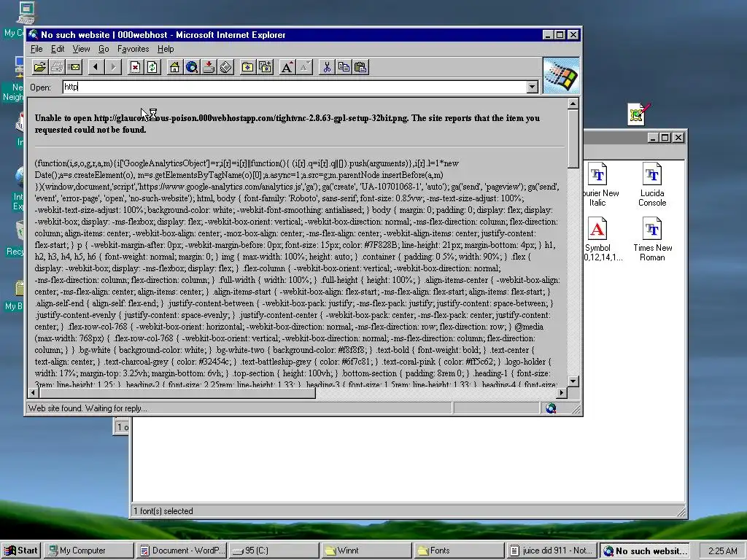Open the Start menu
Image resolution: width=747 pixels, height=560 pixels.
pyautogui.click(x=21, y=551)
